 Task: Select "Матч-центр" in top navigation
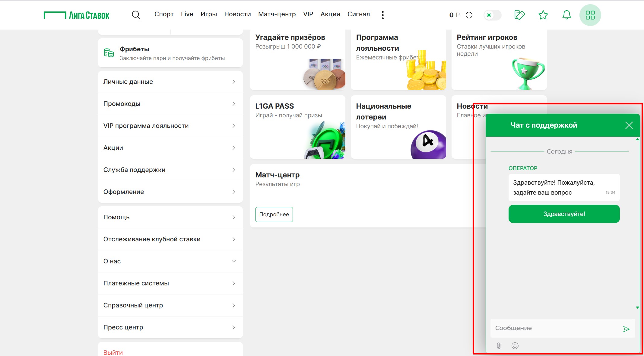click(x=277, y=14)
